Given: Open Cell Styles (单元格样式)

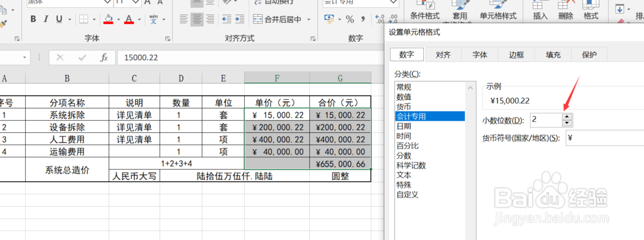Looking at the screenshot, I should (498, 11).
